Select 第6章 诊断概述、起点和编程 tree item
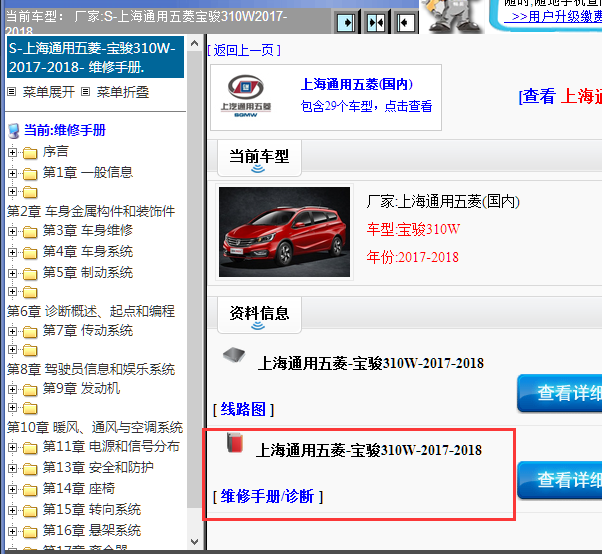Viewport: 602px width, 554px height. pos(91,311)
